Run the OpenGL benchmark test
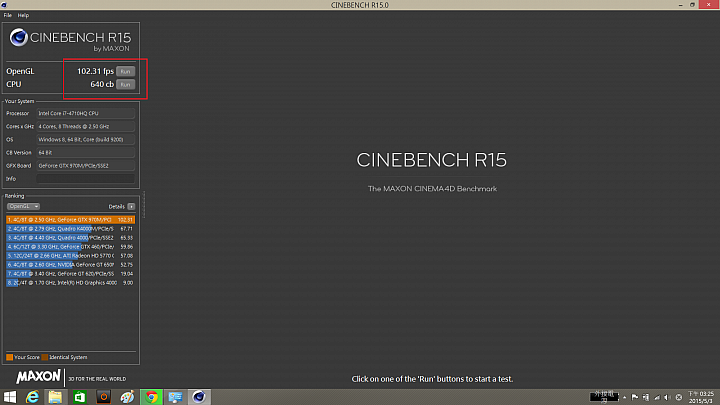Screen dimensions: 720x405 pyautogui.click(x=125, y=71)
